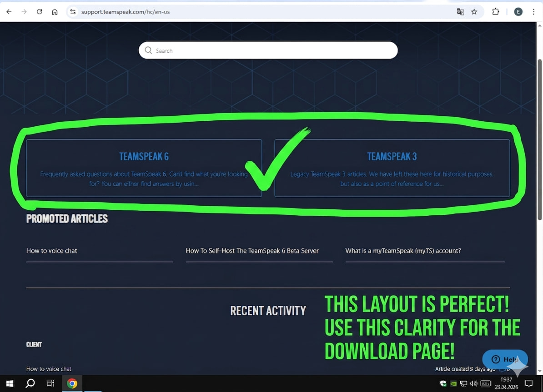This screenshot has width=543, height=392.
Task: Open the Chrome profile avatar
Action: click(x=518, y=12)
